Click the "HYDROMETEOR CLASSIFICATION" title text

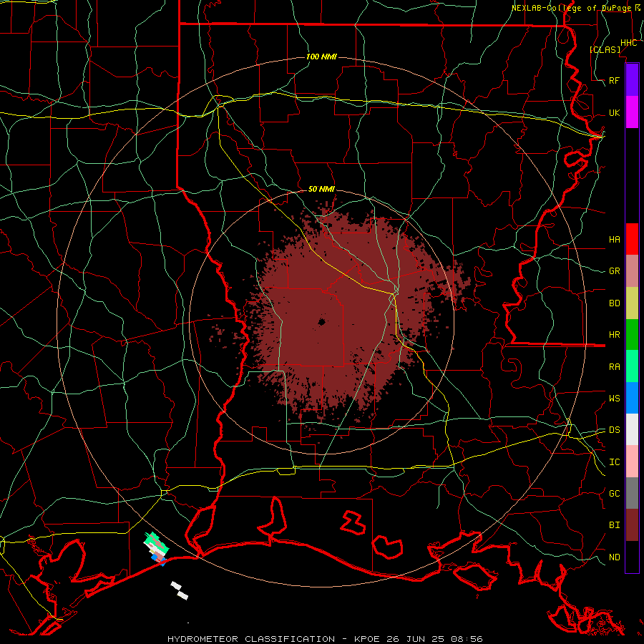click(251, 639)
